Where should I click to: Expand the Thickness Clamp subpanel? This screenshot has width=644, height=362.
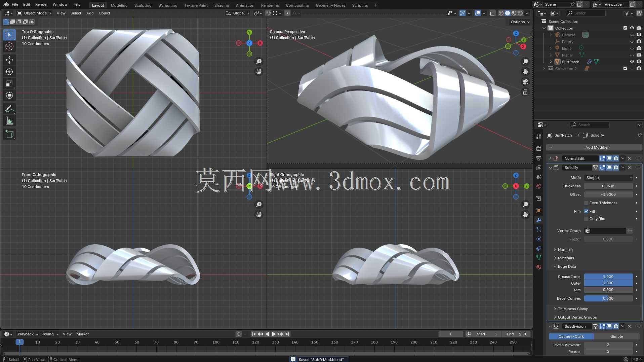point(573,309)
